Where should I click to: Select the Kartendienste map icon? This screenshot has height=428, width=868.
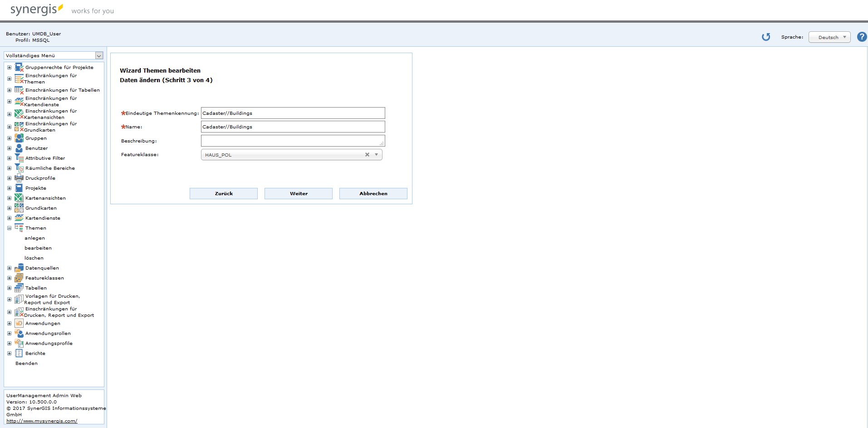click(19, 217)
